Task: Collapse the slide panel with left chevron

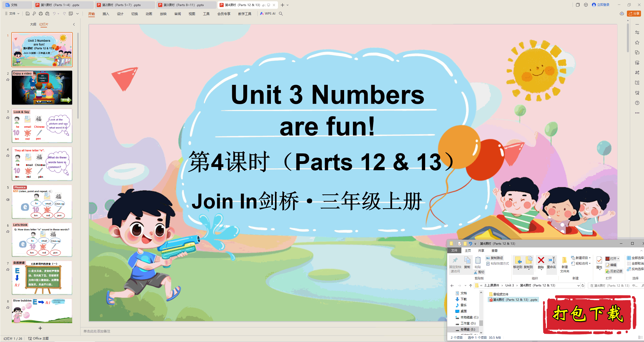Action: (74, 24)
